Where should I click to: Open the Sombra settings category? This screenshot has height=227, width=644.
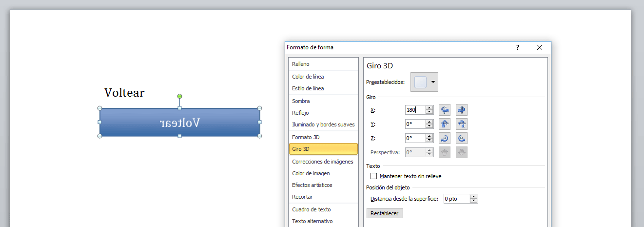301,101
